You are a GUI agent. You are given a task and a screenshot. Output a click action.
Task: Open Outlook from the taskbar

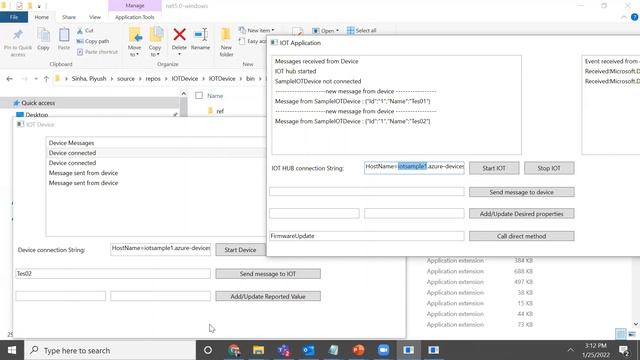(x=309, y=350)
